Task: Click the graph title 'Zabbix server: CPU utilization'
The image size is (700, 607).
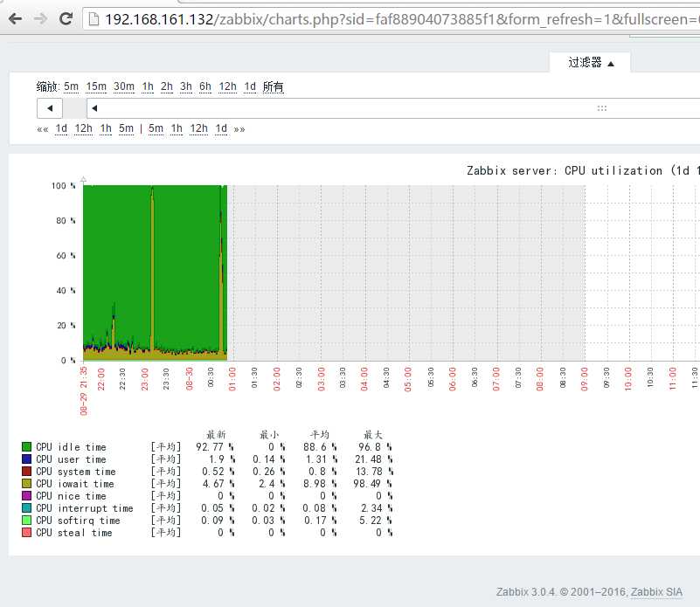Action: tap(565, 170)
